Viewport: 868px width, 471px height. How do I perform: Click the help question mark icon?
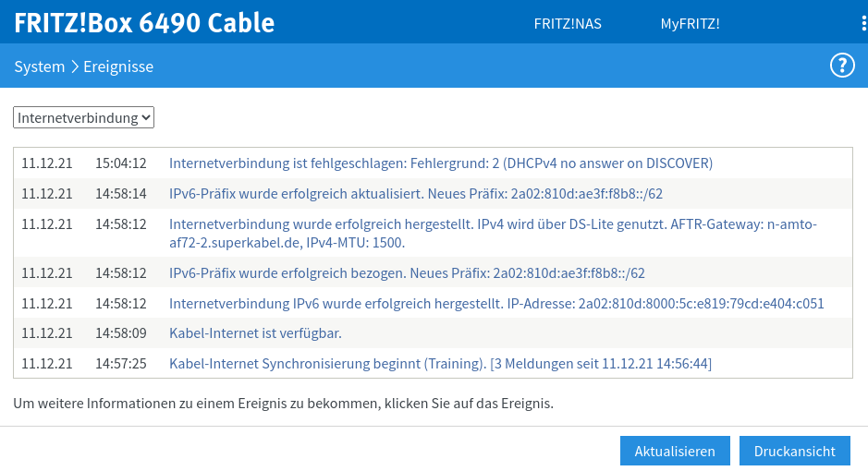point(842,66)
